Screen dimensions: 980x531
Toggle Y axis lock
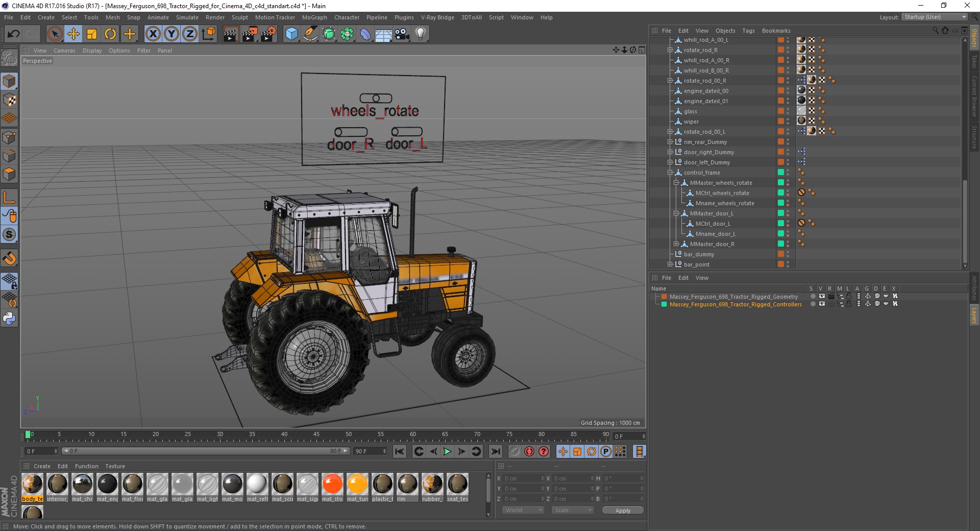pos(171,34)
